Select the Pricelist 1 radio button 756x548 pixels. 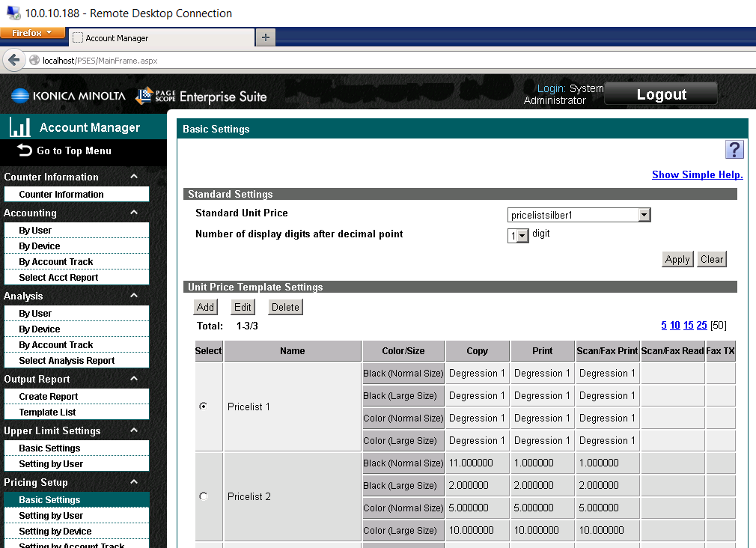[x=202, y=407]
